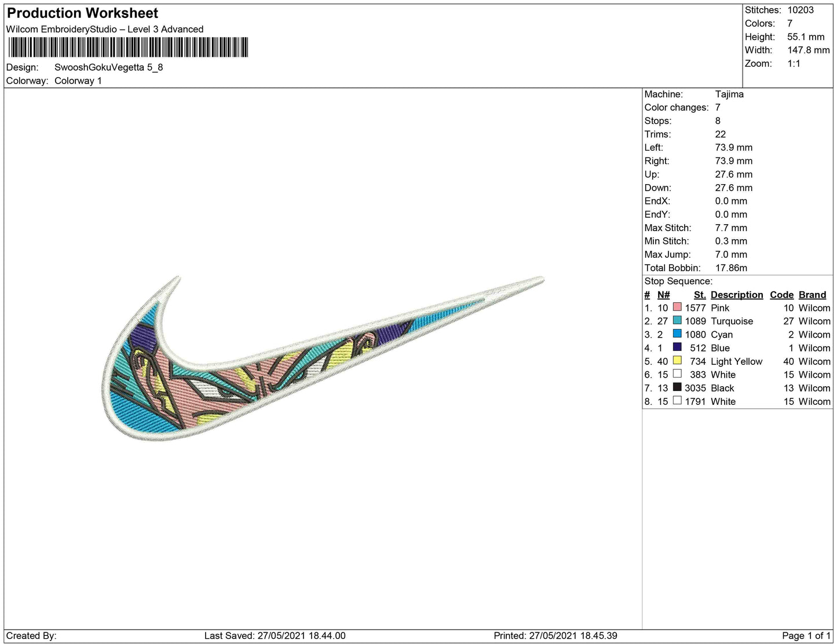Click the Black description in stop 7
The width and height of the screenshot is (837, 644).
(722, 387)
